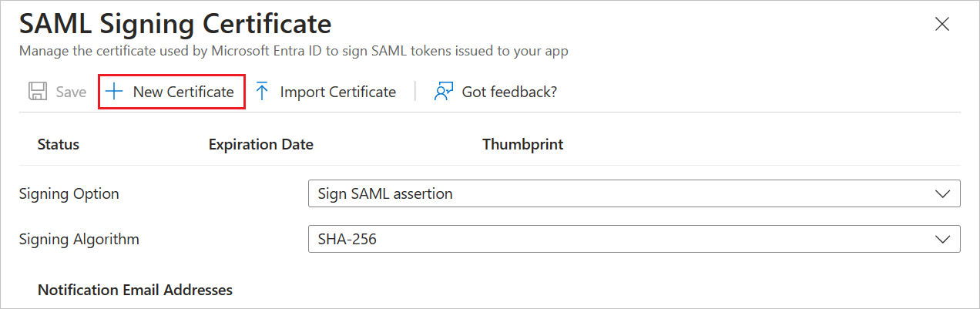This screenshot has width=980, height=309.
Task: Click the Sign SAML assertion combo box
Action: 616,194
